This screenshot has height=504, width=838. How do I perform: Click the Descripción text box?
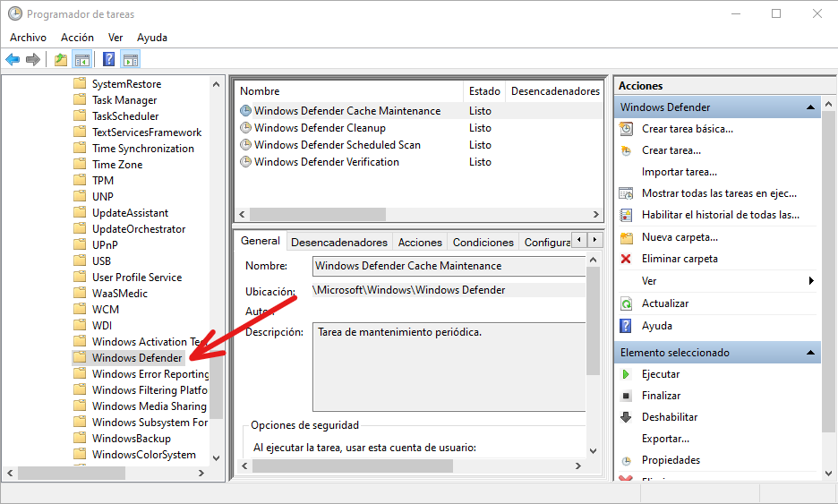[449, 367]
